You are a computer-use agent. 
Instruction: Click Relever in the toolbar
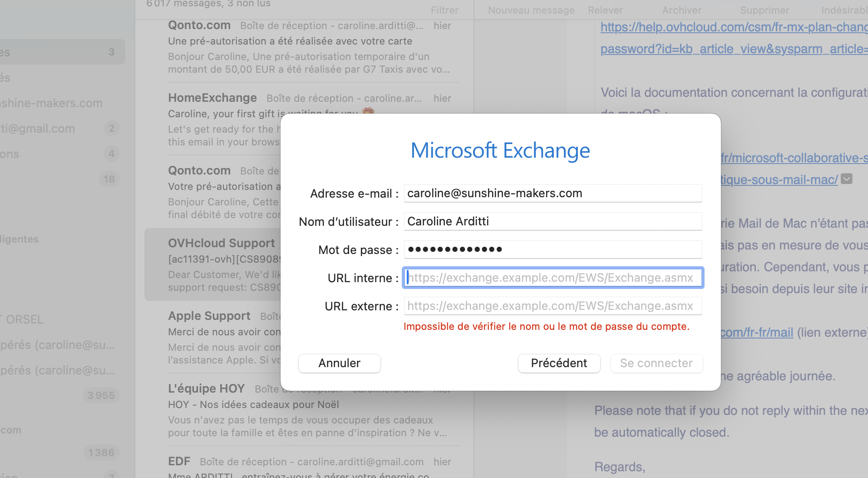(605, 10)
